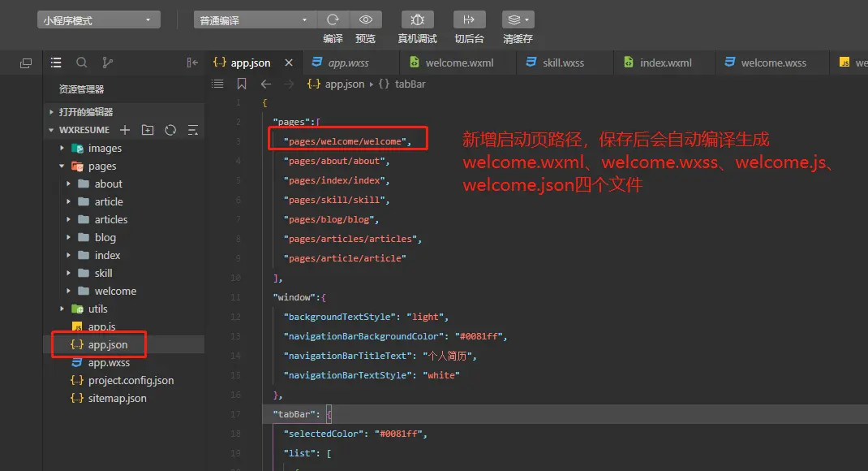Click the navigationBarBackgroundColor "#0081ff" value
868x471 pixels.
click(479, 336)
